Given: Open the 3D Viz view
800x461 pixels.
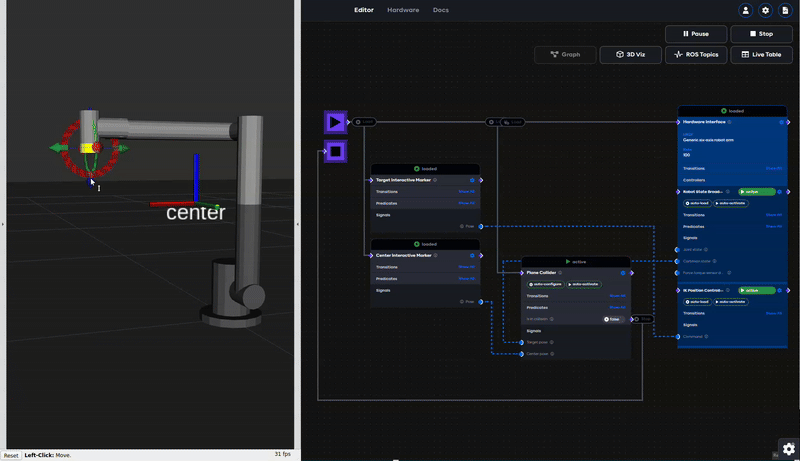Looking at the screenshot, I should click(631, 55).
